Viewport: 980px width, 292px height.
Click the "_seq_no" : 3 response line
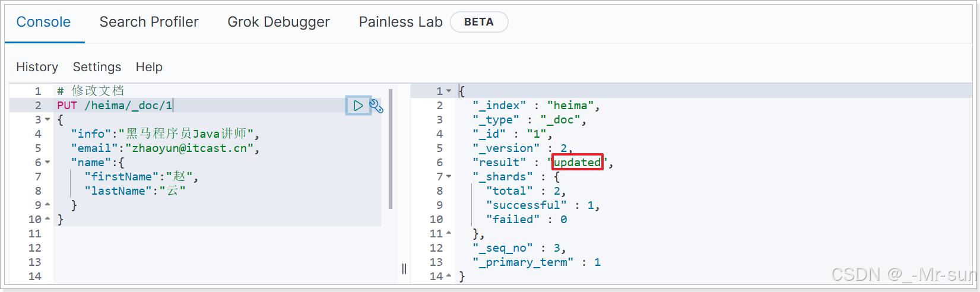tap(519, 248)
